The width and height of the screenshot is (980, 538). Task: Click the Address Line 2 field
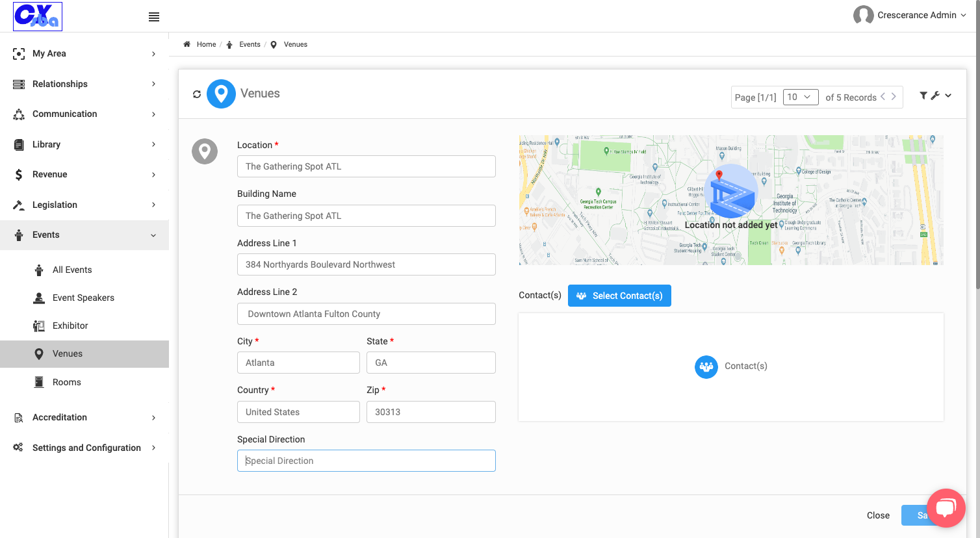[367, 314]
